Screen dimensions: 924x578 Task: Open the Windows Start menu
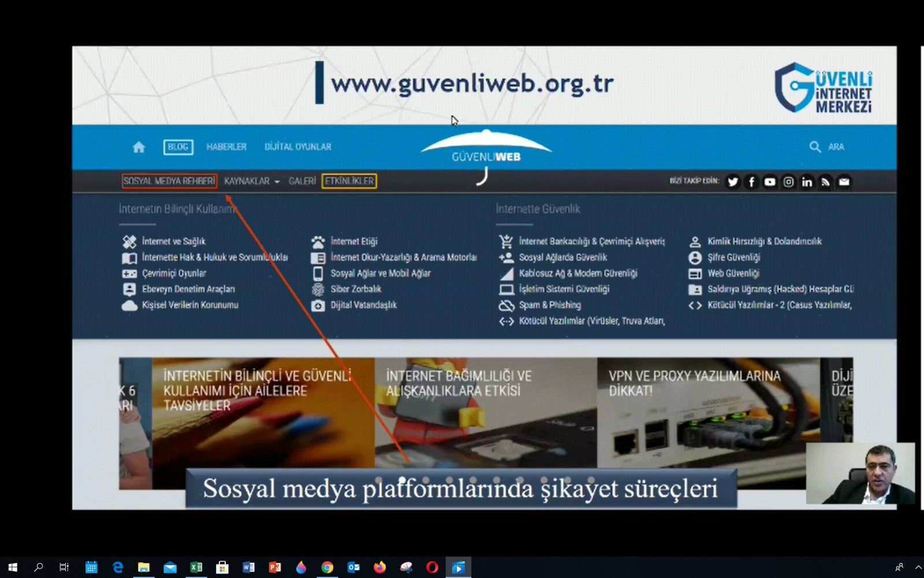click(13, 568)
